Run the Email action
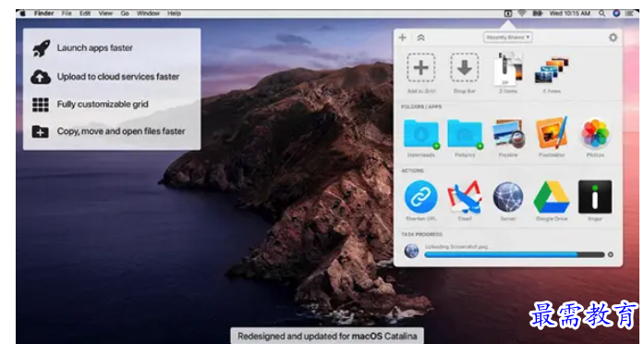 coord(465,197)
